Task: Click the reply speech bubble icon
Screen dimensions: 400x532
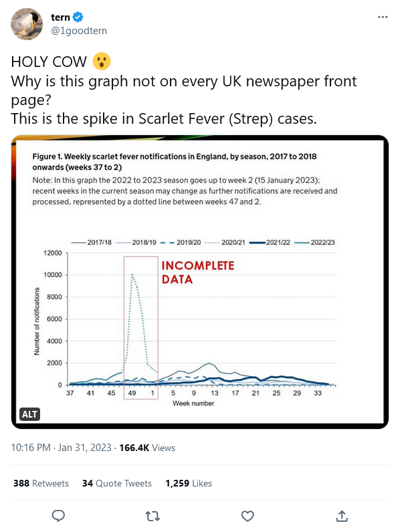Action: tap(58, 516)
